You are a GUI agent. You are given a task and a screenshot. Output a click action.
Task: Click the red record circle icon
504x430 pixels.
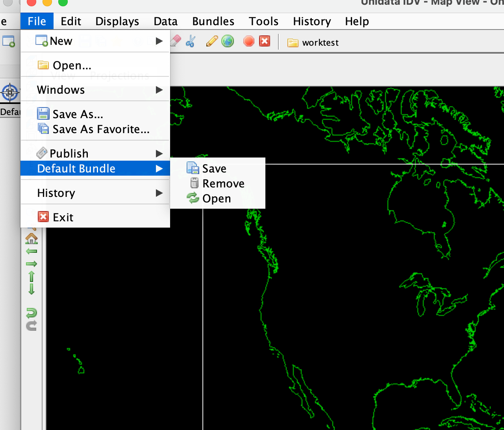coord(248,41)
